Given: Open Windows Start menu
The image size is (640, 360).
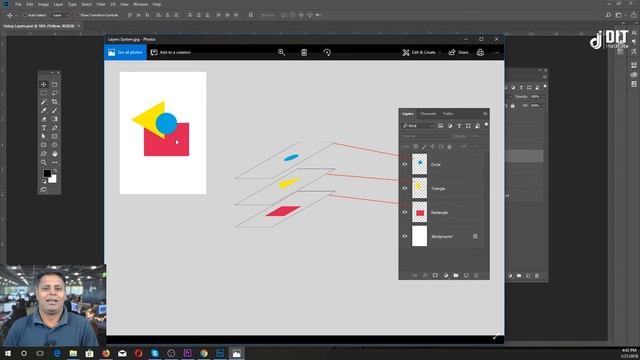Looking at the screenshot, I should coord(7,353).
